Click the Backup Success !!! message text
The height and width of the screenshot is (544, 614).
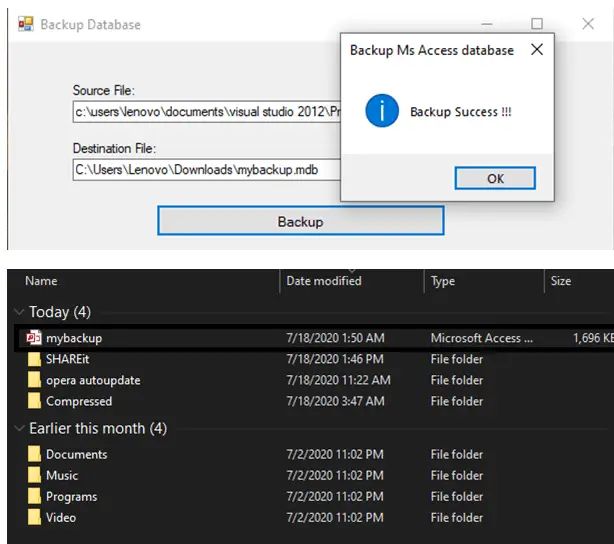pos(460,112)
